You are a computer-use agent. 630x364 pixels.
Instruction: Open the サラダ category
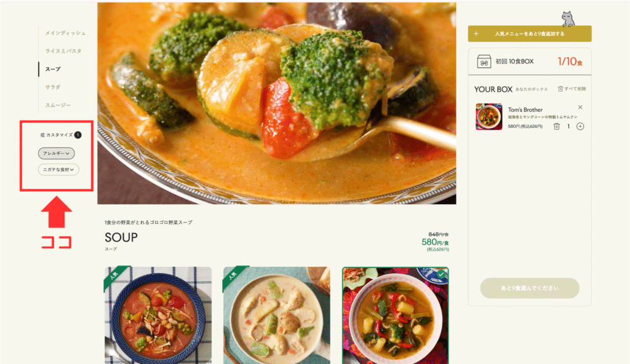click(53, 87)
